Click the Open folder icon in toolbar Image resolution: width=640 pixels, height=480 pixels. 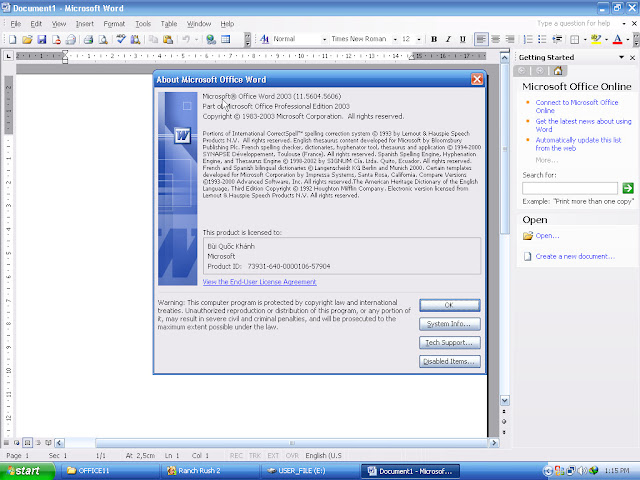point(27,39)
